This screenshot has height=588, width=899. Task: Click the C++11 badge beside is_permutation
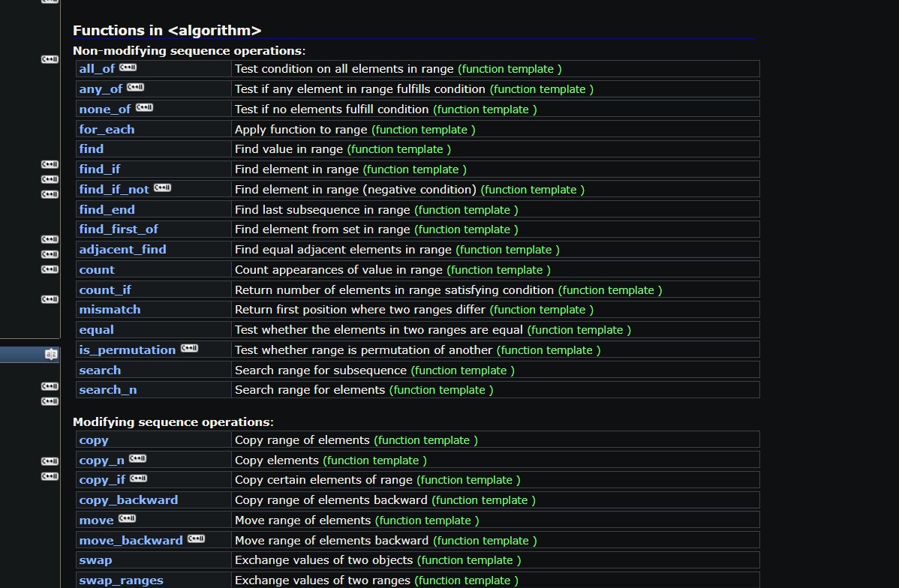[x=189, y=349]
